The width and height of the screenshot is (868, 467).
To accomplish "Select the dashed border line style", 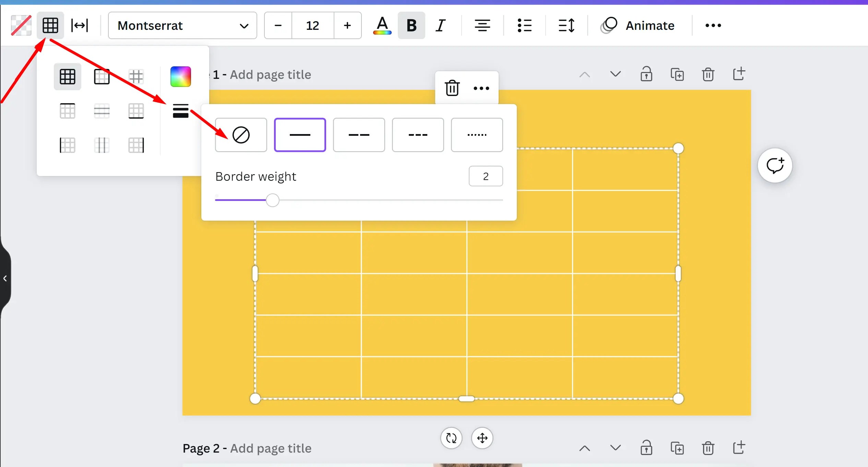I will tap(358, 135).
